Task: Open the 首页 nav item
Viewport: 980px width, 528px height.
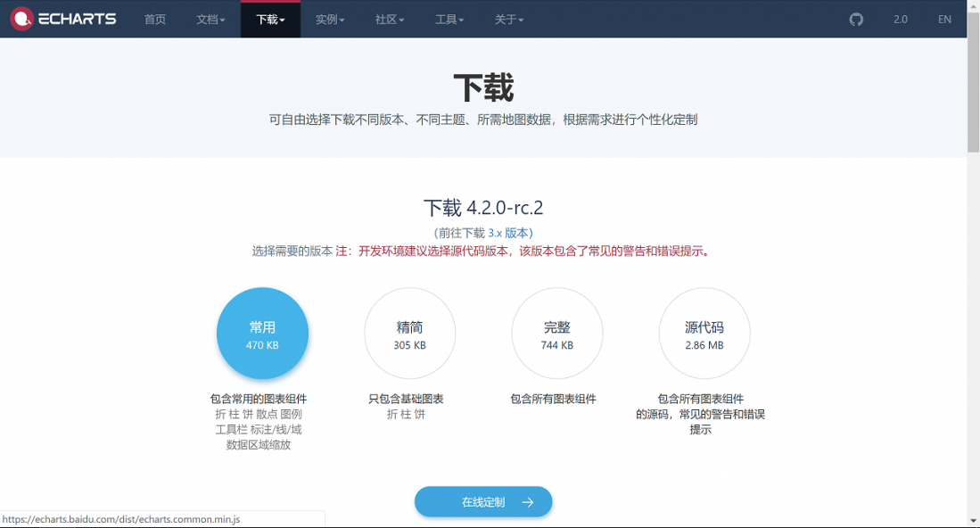Action: [155, 20]
